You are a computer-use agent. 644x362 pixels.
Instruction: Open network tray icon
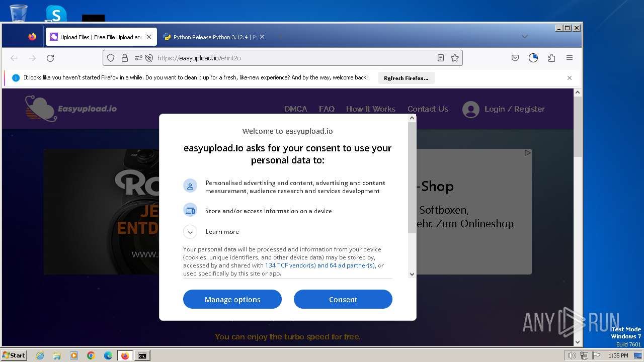[x=584, y=355]
